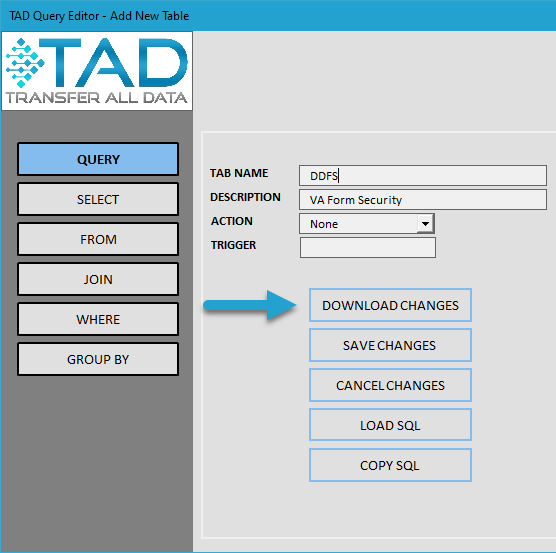Open the SELECT section
The image size is (556, 553).
point(98,199)
